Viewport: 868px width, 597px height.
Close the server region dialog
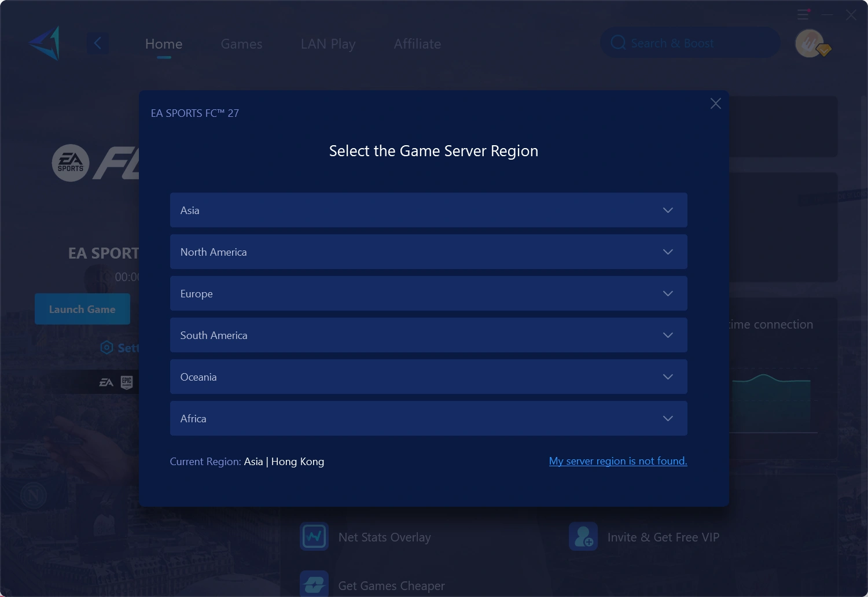click(716, 104)
